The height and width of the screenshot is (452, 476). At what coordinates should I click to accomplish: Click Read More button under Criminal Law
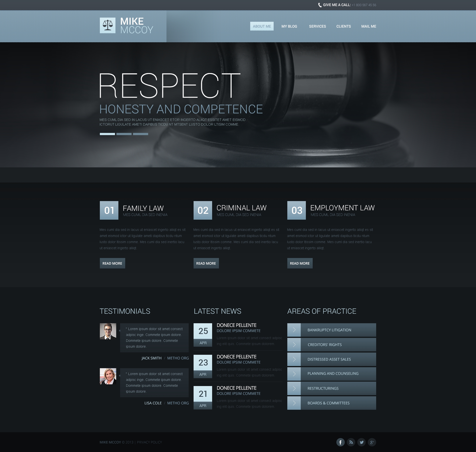coord(206,263)
